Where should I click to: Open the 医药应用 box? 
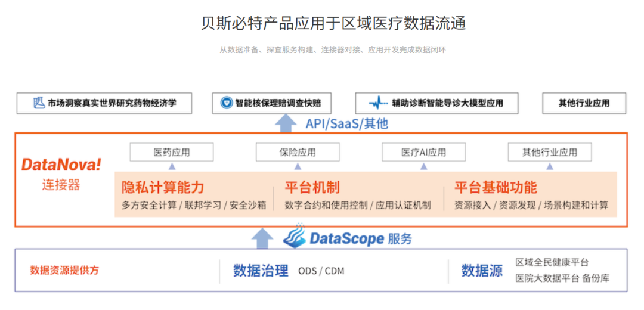pos(172,152)
